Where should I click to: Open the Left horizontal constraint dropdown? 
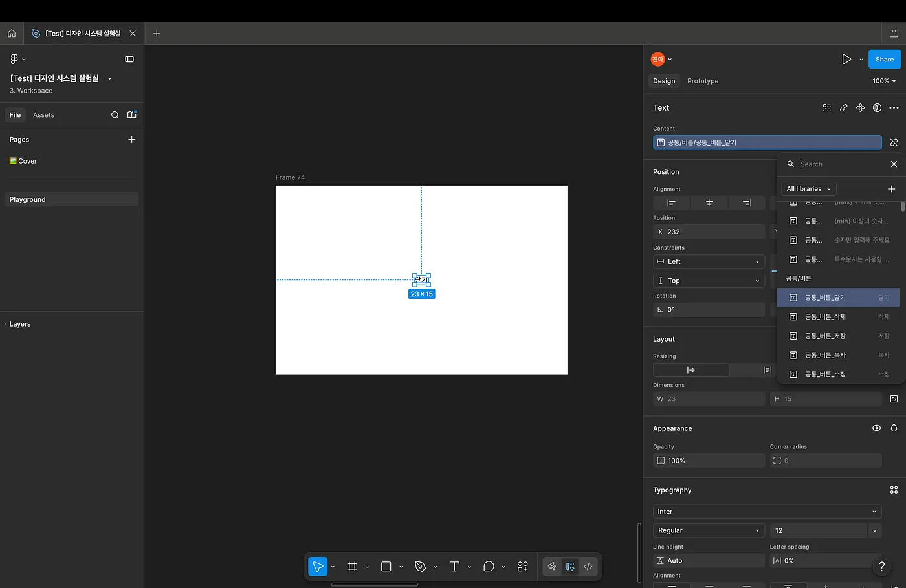pyautogui.click(x=709, y=261)
